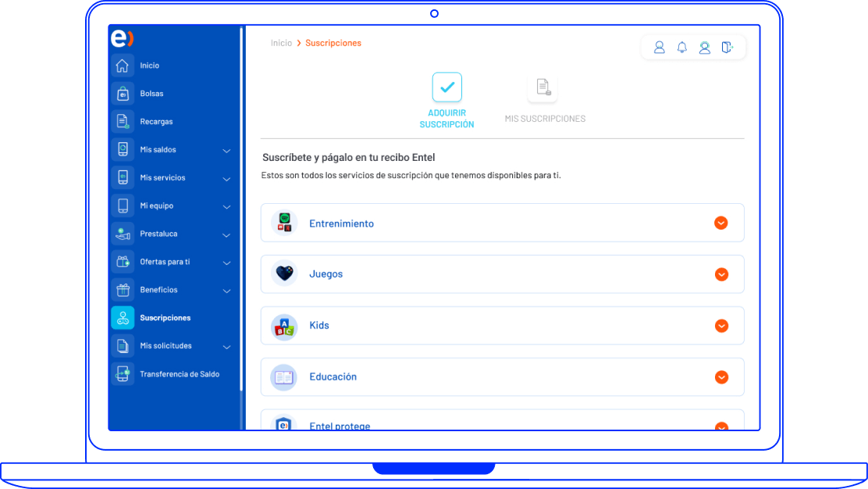Click the logout door icon

click(727, 48)
